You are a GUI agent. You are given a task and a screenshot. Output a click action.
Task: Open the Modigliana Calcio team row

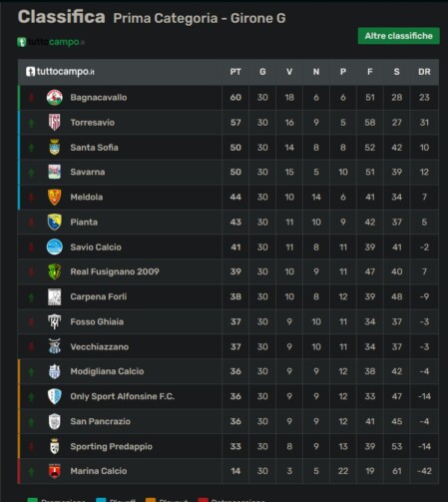[x=228, y=371]
